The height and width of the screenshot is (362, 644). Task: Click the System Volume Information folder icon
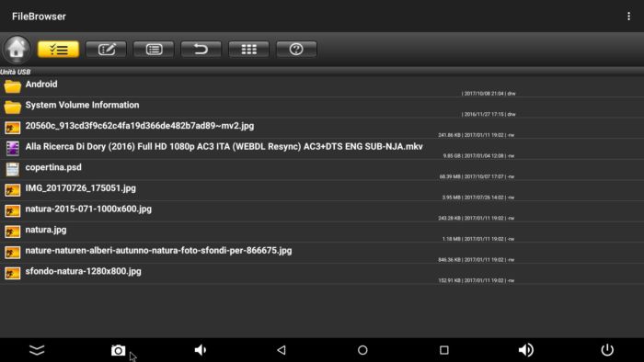(13, 107)
